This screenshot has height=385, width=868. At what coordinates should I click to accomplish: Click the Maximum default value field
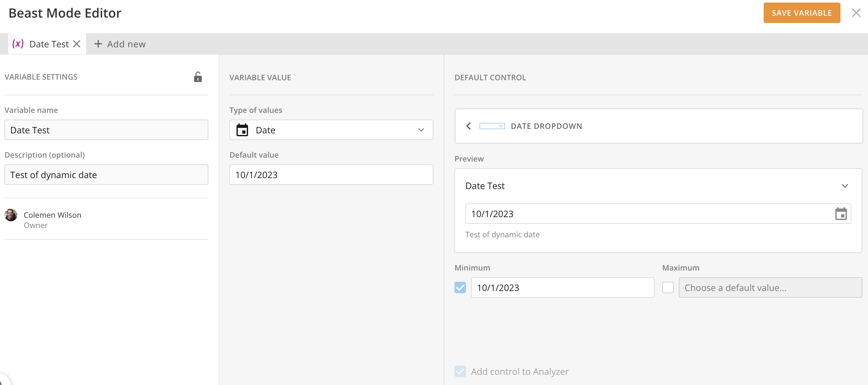click(770, 287)
